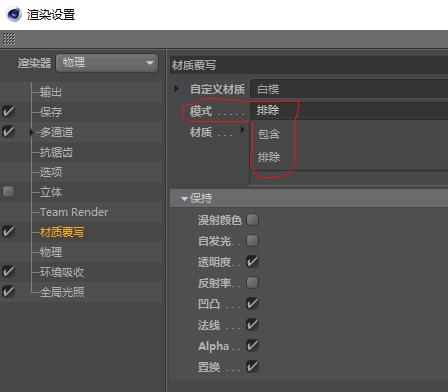Select 抗锯齿 in the settings list
Image resolution: width=448 pixels, height=392 pixels.
tap(56, 152)
